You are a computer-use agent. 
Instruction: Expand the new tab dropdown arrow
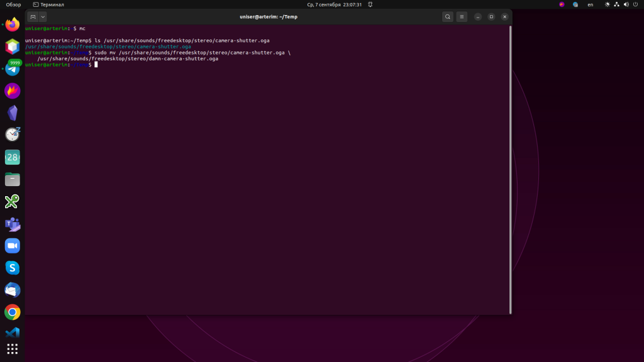[x=43, y=17]
